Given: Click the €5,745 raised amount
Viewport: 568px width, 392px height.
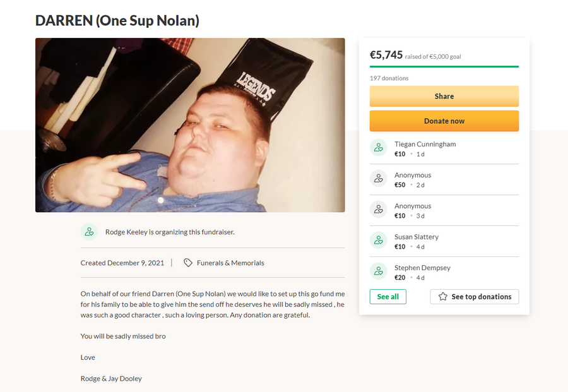Looking at the screenshot, I should pyautogui.click(x=386, y=55).
